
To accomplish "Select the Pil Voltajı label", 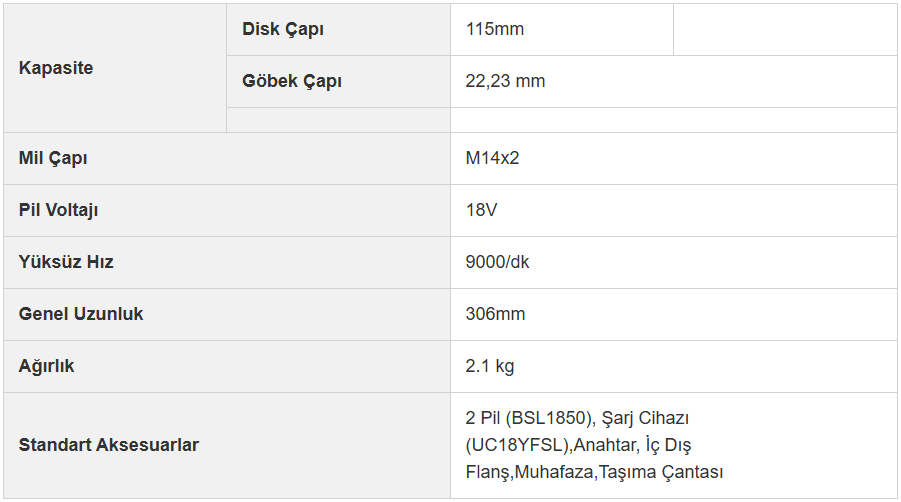I will 59,210.
